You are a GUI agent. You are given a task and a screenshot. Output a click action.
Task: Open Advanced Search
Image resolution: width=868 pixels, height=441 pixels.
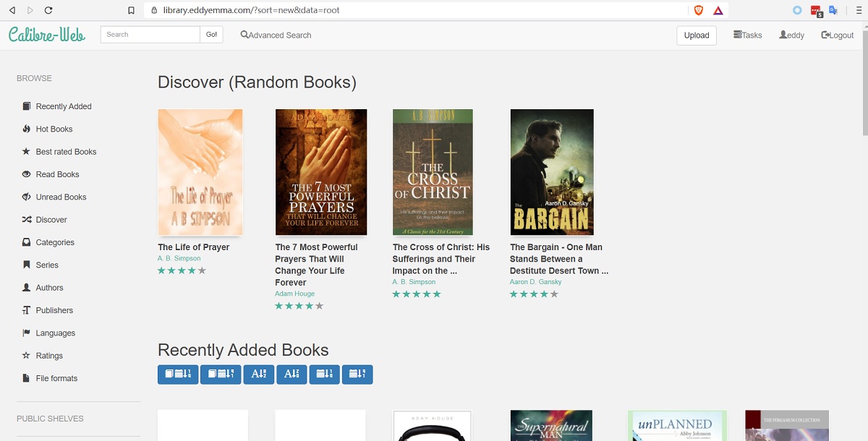pos(276,35)
